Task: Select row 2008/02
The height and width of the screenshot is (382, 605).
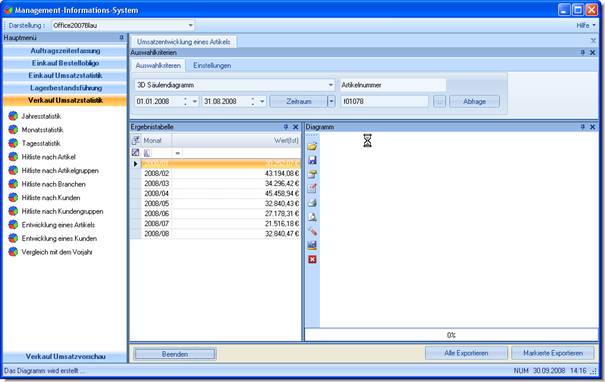Action: click(221, 173)
